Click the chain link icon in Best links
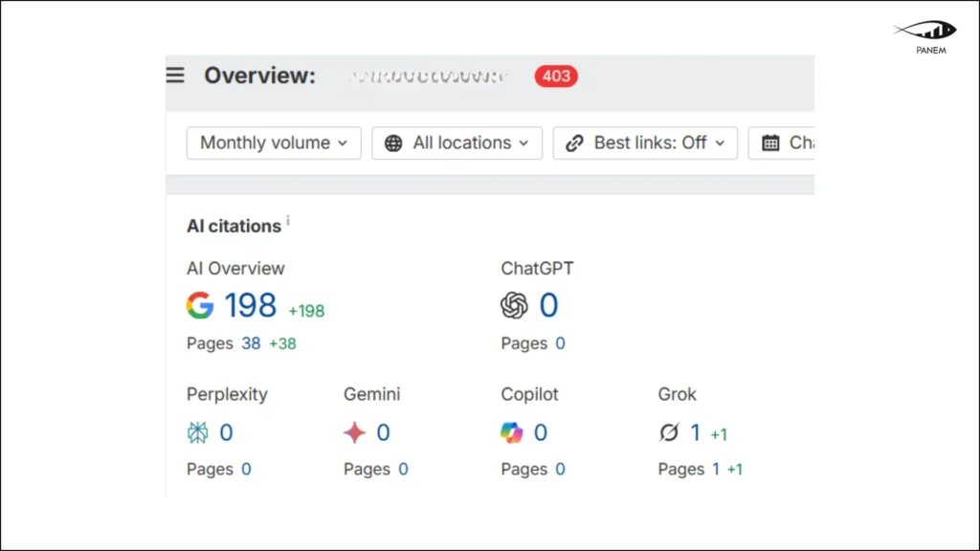Viewport: 980px width, 551px height. click(574, 143)
